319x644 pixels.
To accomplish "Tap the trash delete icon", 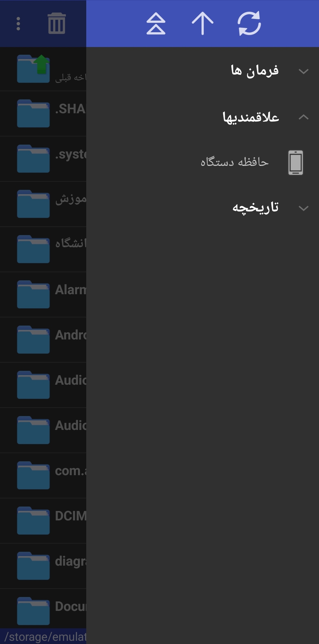I will (57, 23).
